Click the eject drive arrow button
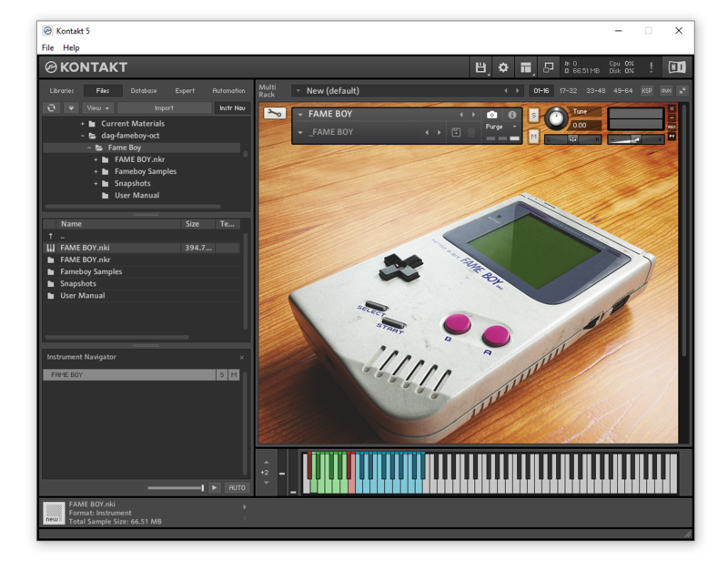The image size is (728, 571). (x=71, y=107)
